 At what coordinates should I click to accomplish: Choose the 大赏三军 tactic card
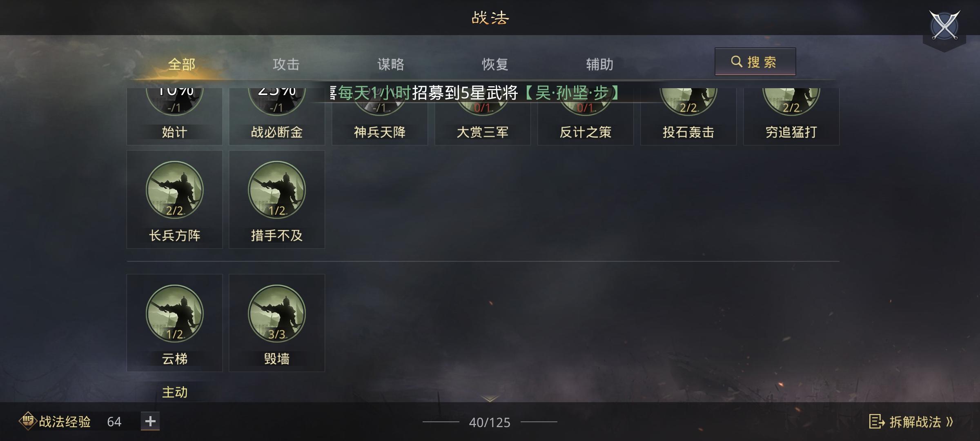pos(483,116)
